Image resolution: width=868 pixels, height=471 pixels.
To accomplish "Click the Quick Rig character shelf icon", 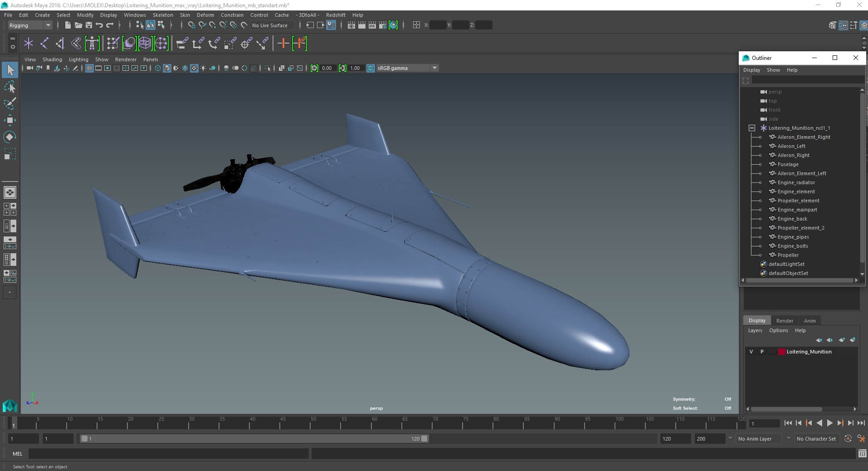I will (92, 44).
